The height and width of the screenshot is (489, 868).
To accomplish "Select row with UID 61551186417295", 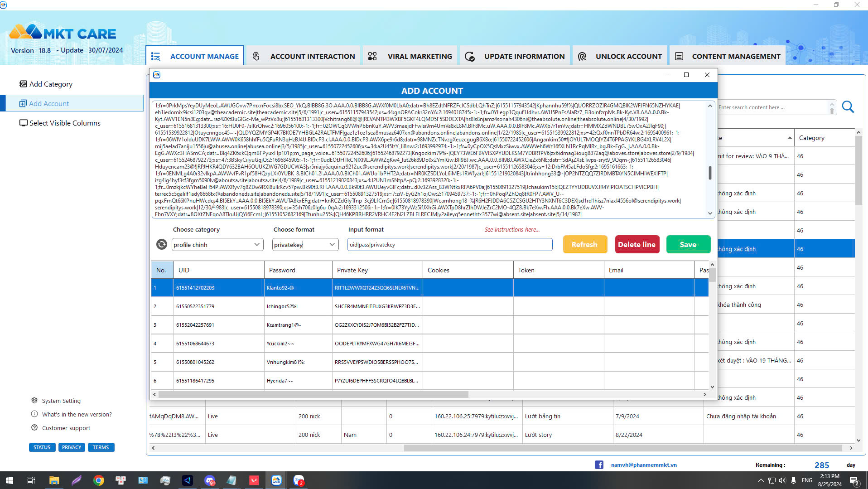I will [429, 381].
